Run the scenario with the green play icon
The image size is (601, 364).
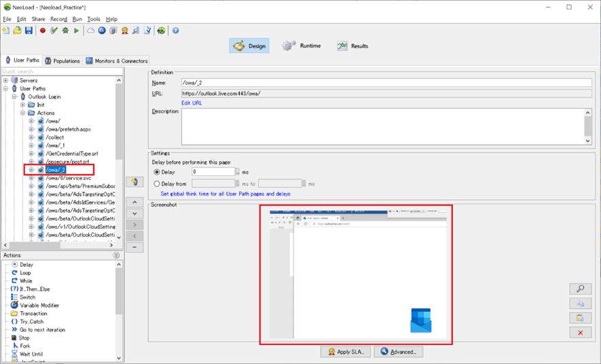(x=77, y=31)
